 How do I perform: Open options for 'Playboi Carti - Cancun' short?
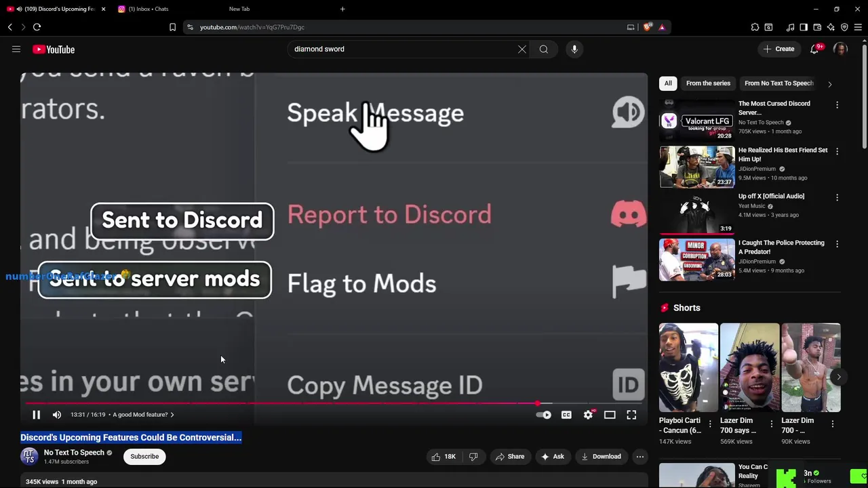point(710,424)
